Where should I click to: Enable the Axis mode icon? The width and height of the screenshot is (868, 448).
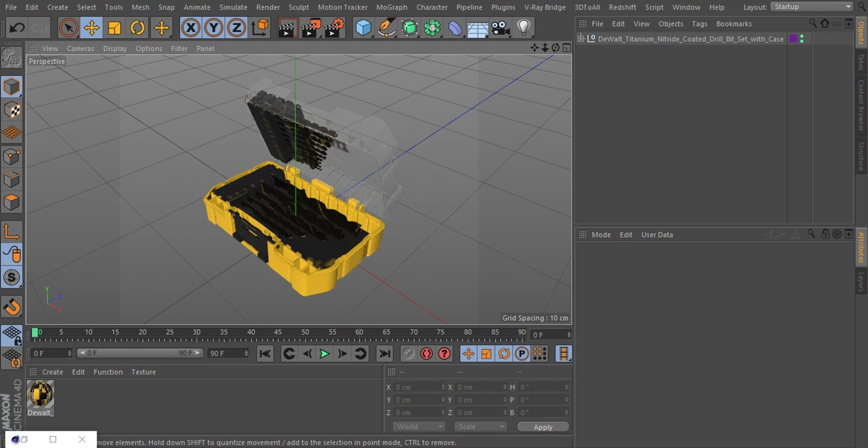pyautogui.click(x=11, y=231)
